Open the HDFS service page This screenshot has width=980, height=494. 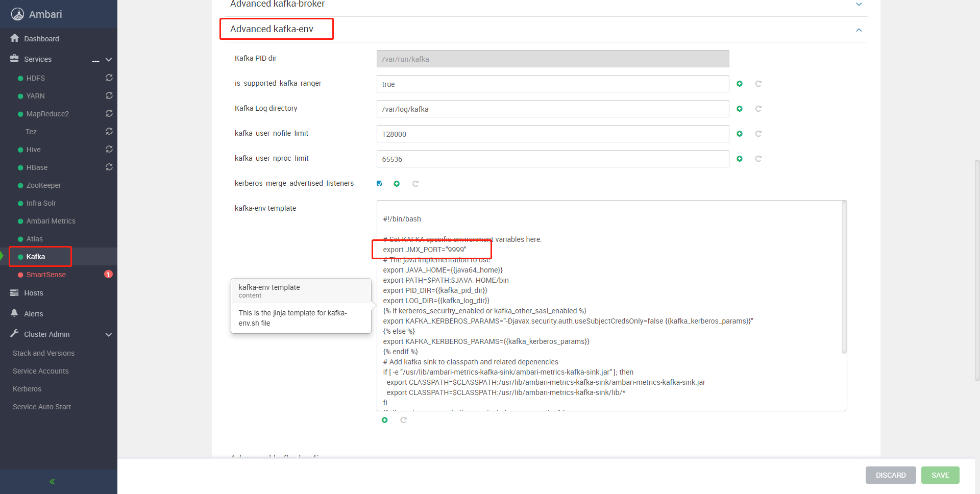pos(36,78)
